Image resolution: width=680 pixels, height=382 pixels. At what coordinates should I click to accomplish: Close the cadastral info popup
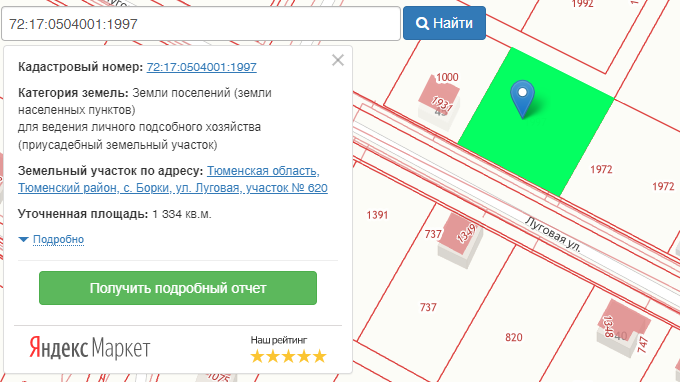(338, 60)
